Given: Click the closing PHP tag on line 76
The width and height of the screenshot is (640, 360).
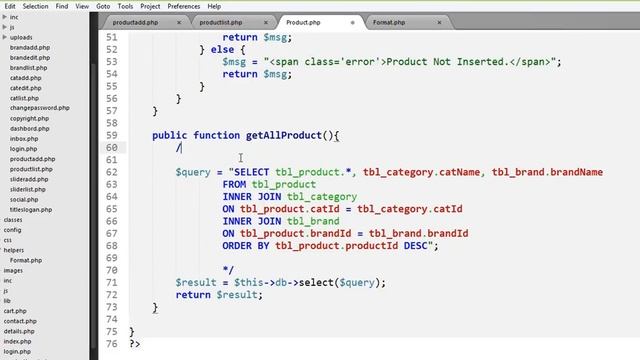Looking at the screenshot, I should 135,344.
